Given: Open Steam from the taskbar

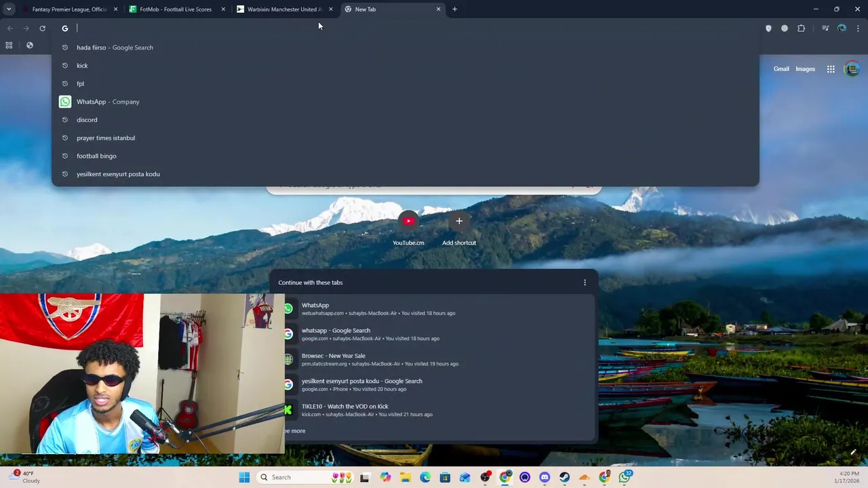Looking at the screenshot, I should tap(564, 477).
